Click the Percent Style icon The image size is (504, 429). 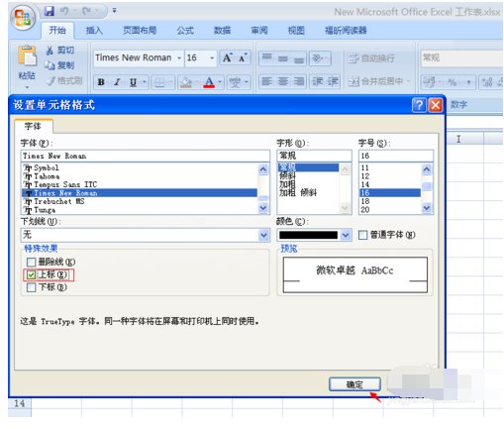(x=452, y=82)
